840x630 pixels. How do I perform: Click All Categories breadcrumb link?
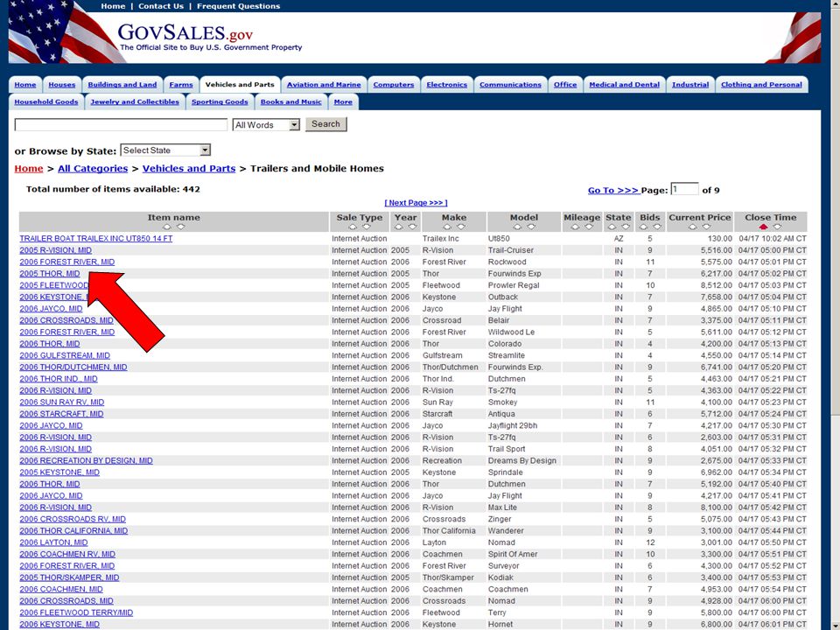point(93,169)
